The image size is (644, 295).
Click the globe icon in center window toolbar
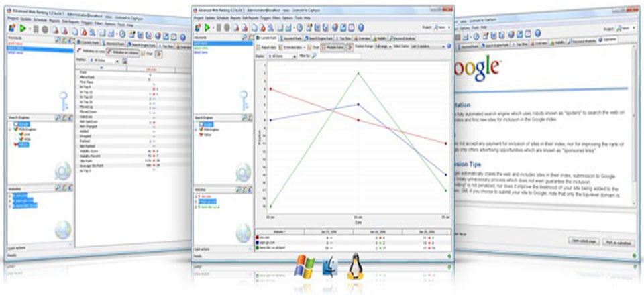pos(335,27)
